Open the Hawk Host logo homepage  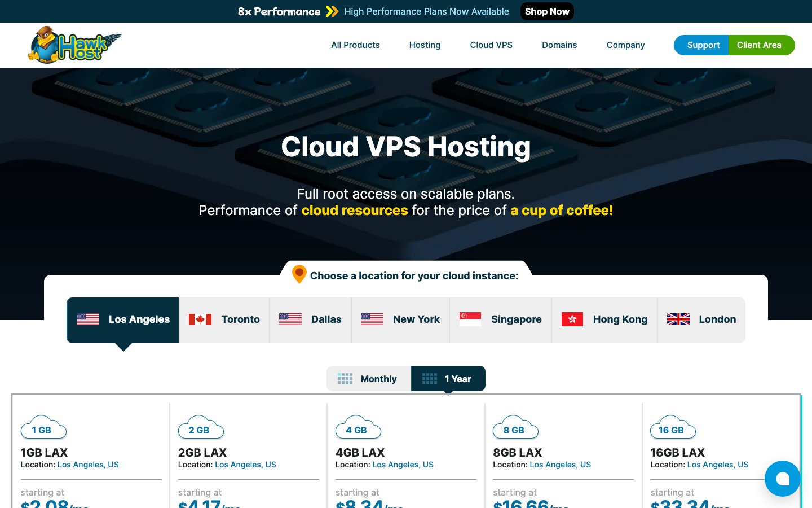pyautogui.click(x=75, y=45)
